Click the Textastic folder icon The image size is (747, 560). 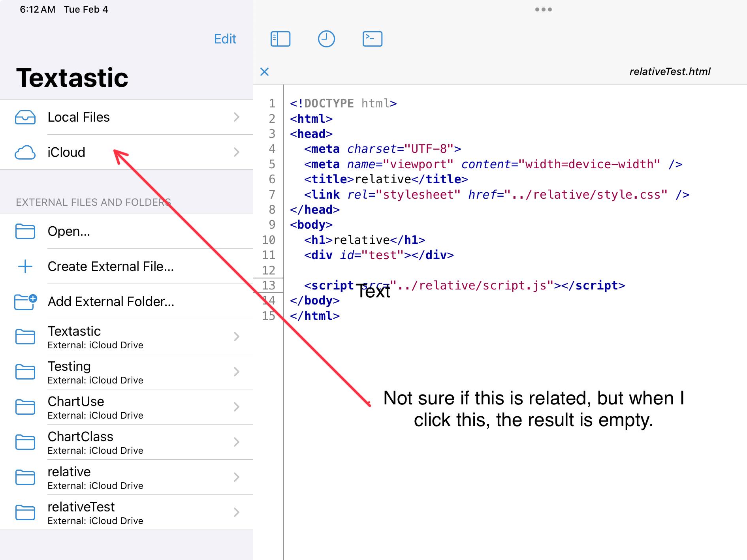tap(25, 337)
